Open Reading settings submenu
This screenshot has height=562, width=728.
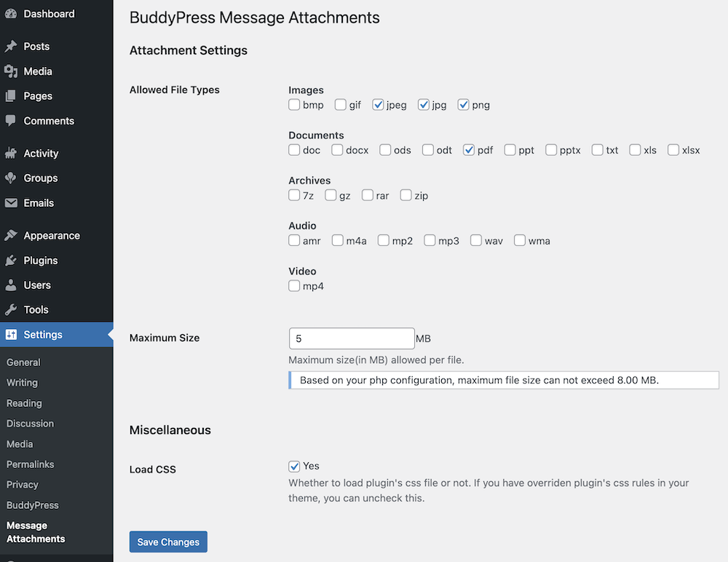[24, 403]
